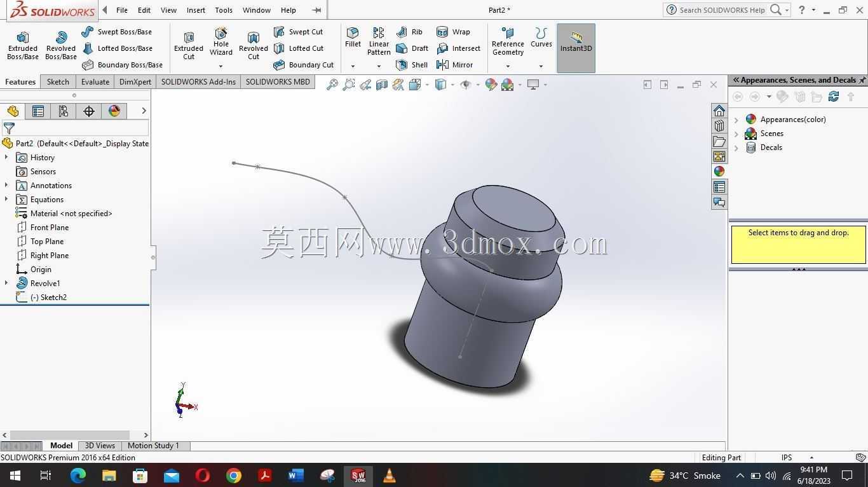Select (-) Sketch2 in tree
This screenshot has width=868, height=487.
48,298
